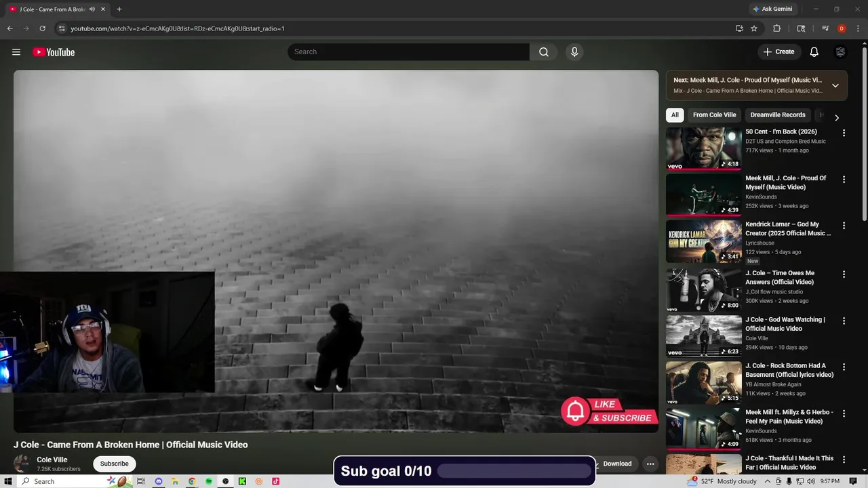
Task: Open Discord from the taskbar
Action: click(159, 481)
